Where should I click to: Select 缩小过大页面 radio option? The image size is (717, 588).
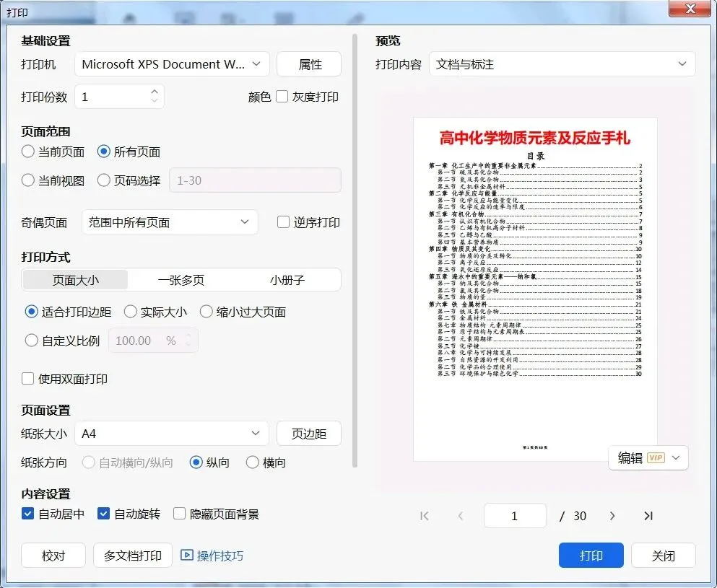pyautogui.click(x=207, y=312)
